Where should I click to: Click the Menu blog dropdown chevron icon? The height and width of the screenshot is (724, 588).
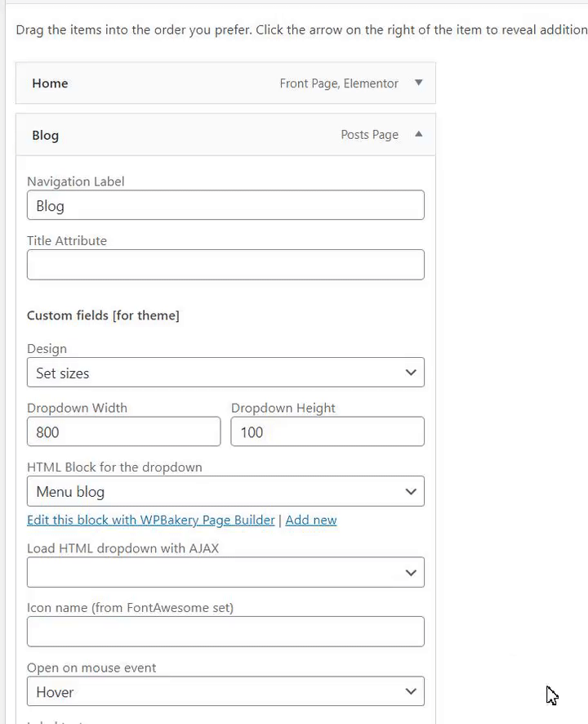pyautogui.click(x=411, y=491)
